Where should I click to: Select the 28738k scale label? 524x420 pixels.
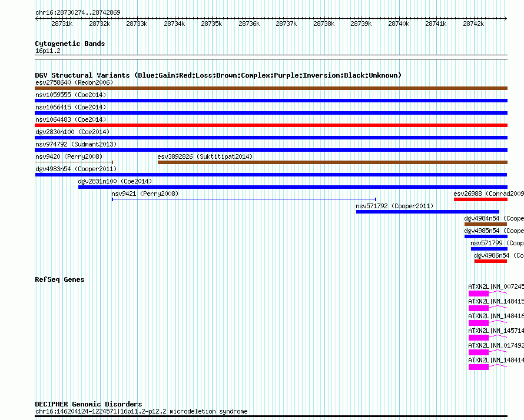[x=324, y=24]
